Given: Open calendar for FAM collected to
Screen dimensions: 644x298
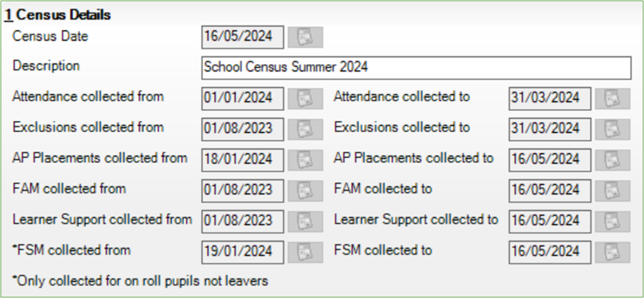Looking at the screenshot, I should pyautogui.click(x=612, y=190).
